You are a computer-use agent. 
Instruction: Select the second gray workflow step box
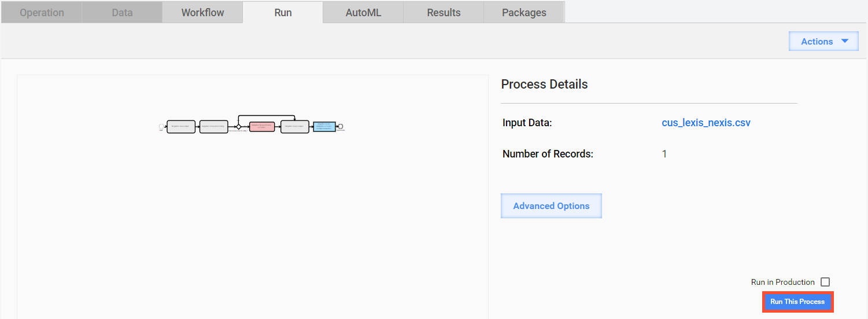coord(214,127)
